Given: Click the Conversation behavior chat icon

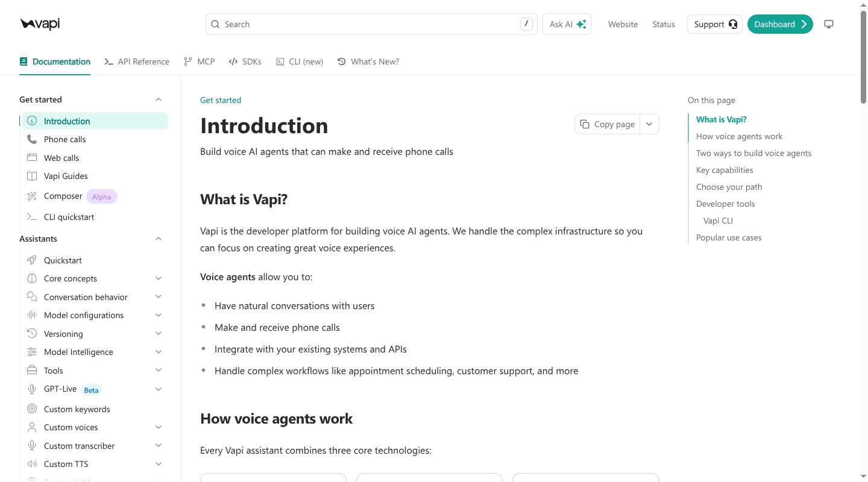Looking at the screenshot, I should [32, 297].
